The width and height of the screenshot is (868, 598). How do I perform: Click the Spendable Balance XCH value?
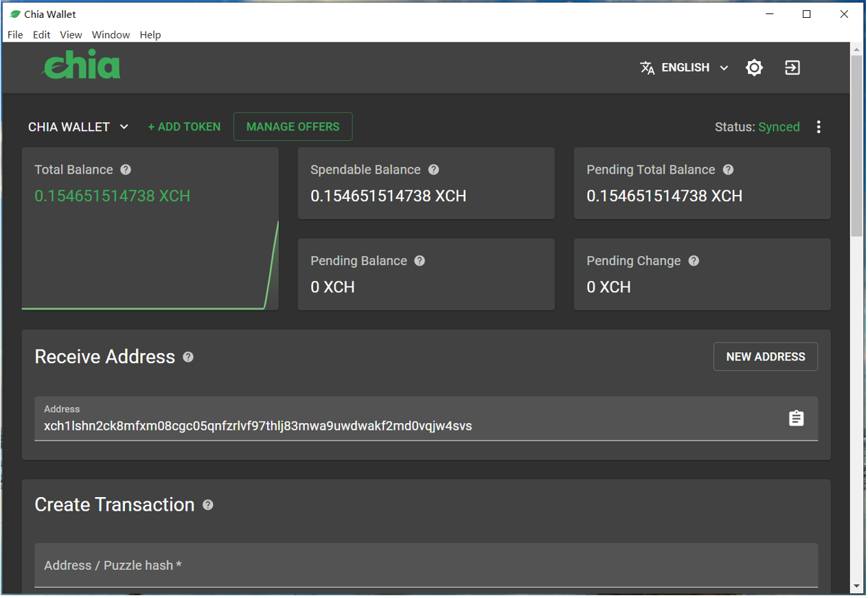(x=389, y=196)
